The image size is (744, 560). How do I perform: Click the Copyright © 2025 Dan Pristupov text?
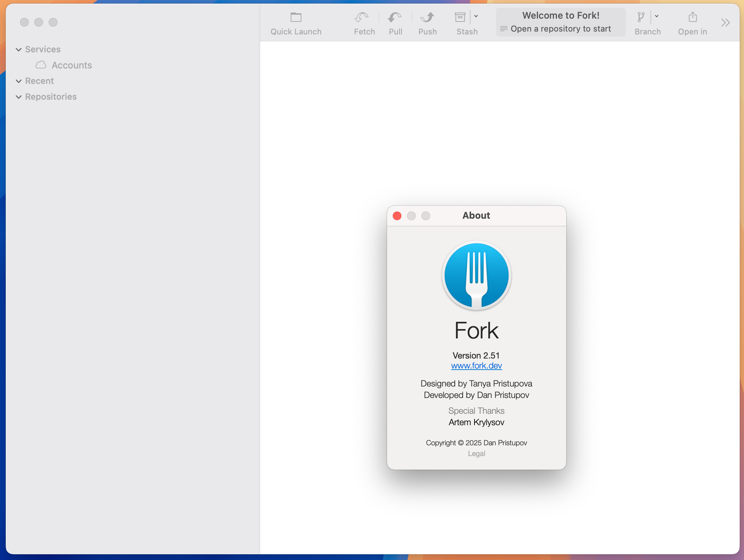476,443
